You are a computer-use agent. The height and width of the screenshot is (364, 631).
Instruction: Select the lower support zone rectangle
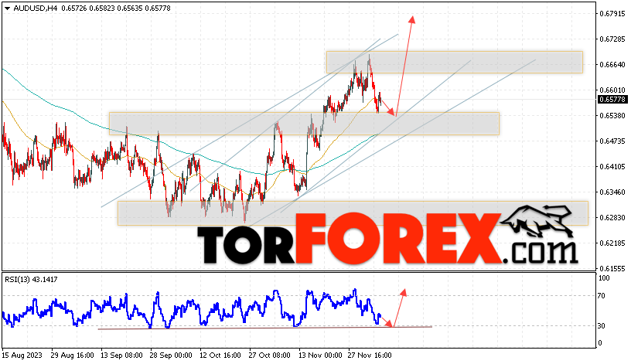coord(353,213)
